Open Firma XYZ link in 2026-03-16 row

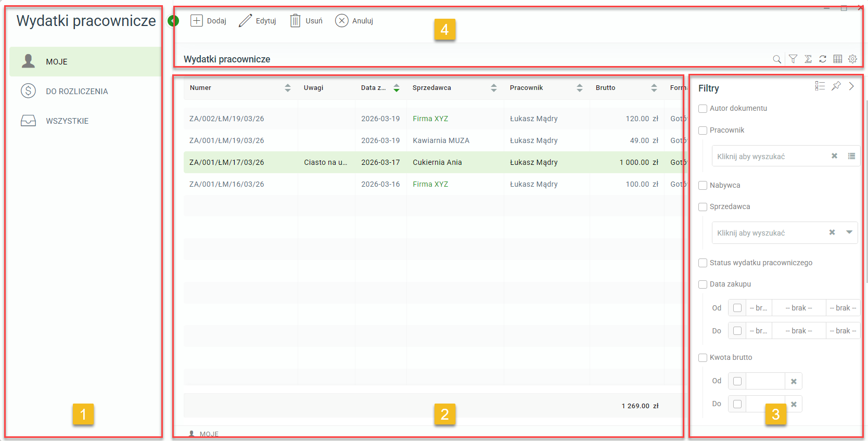430,184
